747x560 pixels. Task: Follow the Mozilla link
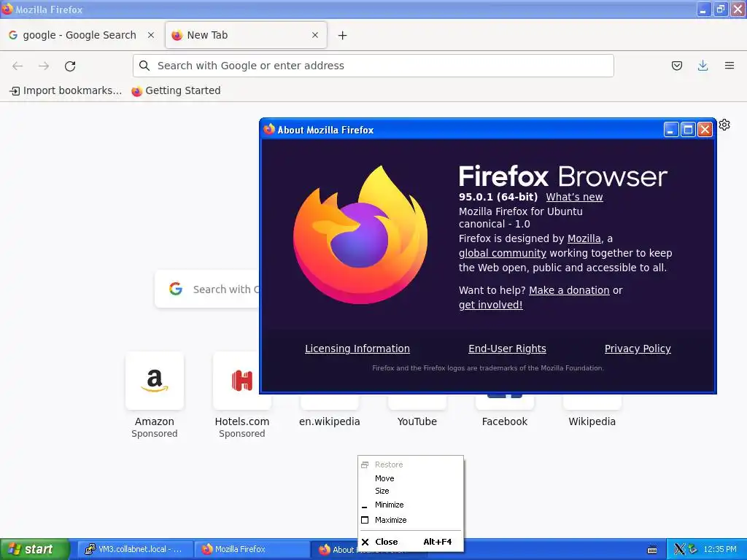click(x=584, y=238)
